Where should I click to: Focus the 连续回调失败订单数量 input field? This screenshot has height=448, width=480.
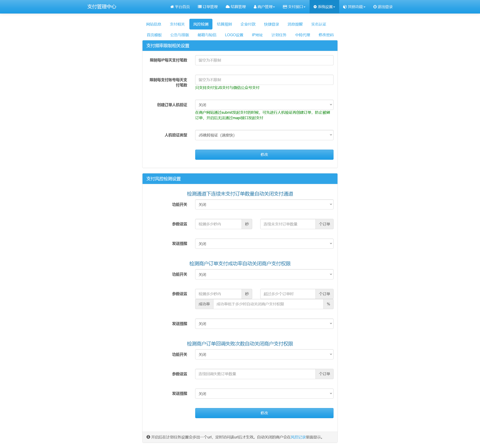255,374
